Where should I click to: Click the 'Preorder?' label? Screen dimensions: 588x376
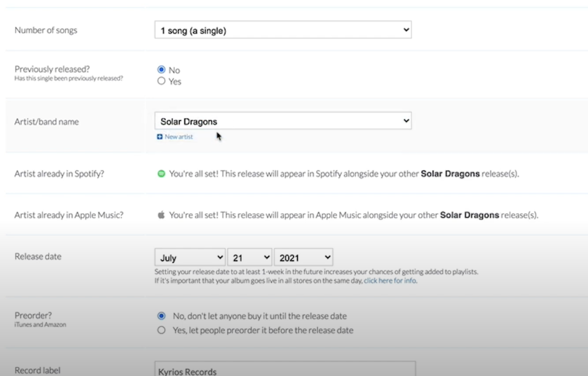click(x=33, y=315)
